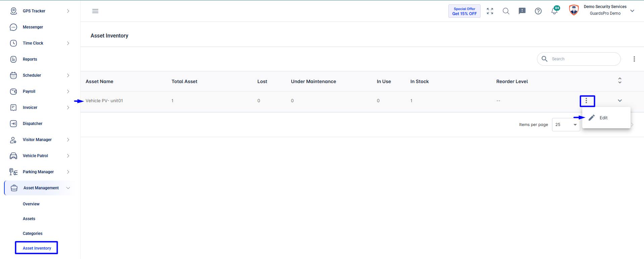Click In Stock column header
The image size is (644, 259).
tap(419, 81)
